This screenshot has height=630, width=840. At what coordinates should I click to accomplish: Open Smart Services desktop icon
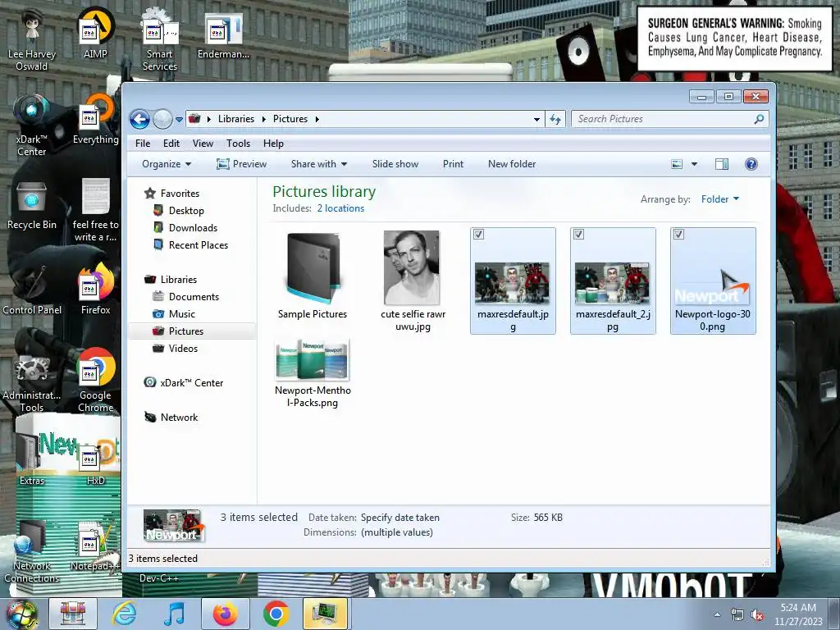[x=160, y=39]
